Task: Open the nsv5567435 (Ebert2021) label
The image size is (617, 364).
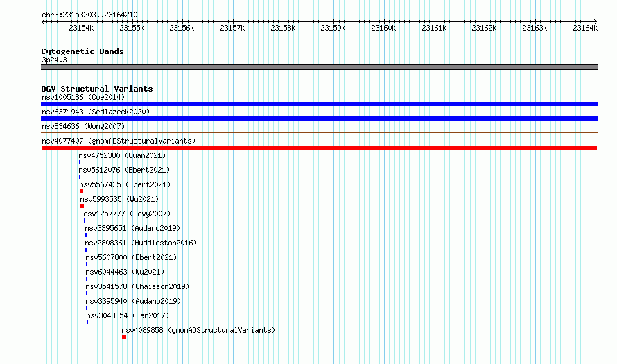Action: 125,184
